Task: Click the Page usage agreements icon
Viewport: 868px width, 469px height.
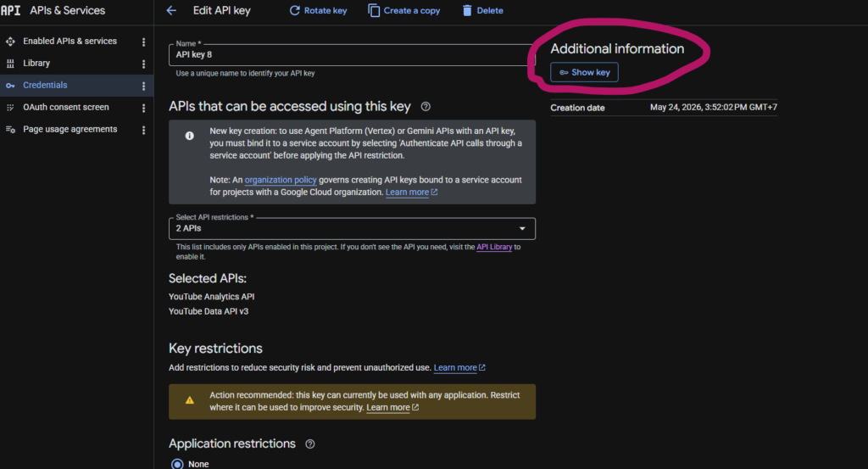Action: [10, 130]
